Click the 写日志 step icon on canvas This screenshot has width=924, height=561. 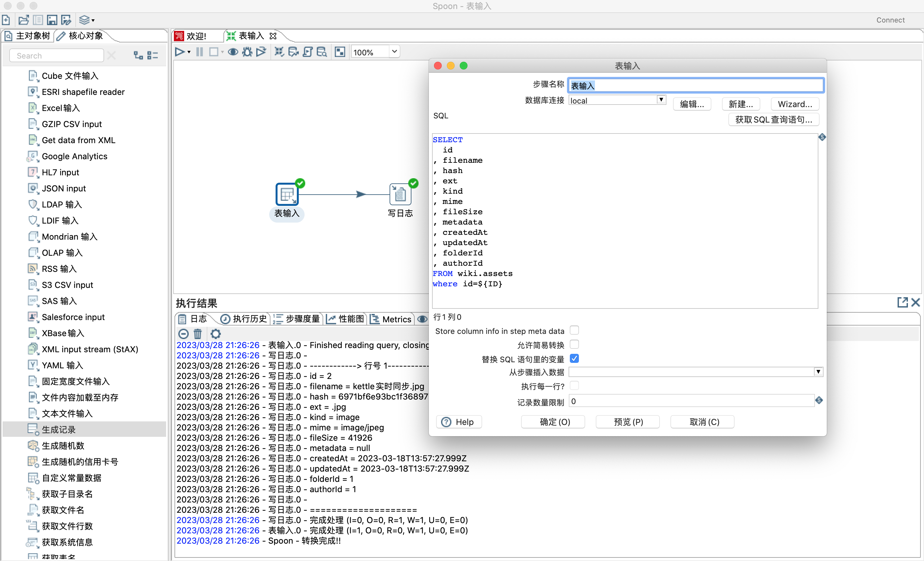[400, 195]
